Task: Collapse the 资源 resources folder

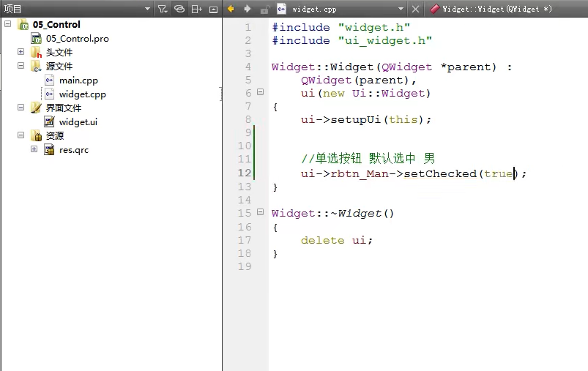Action: click(x=21, y=135)
